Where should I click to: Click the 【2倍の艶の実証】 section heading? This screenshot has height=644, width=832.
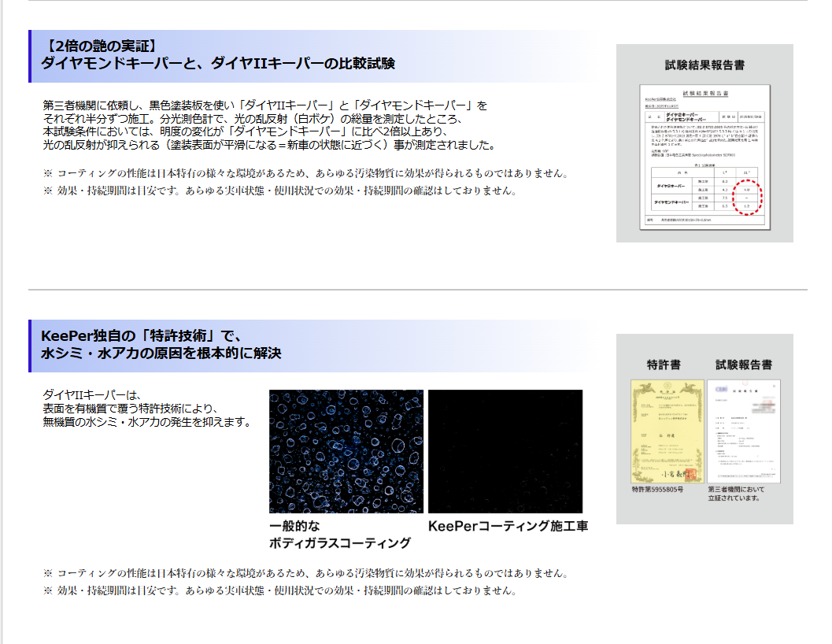pos(100,46)
